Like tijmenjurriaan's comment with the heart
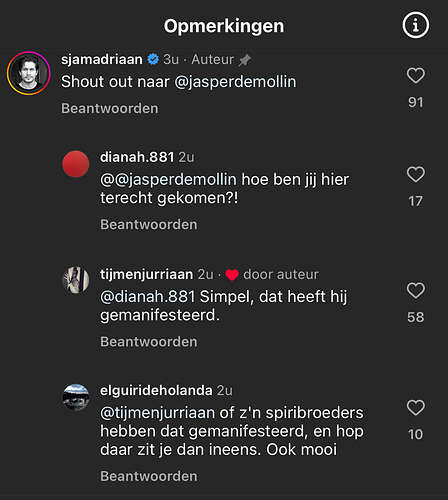The width and height of the screenshot is (448, 500). pos(416,290)
